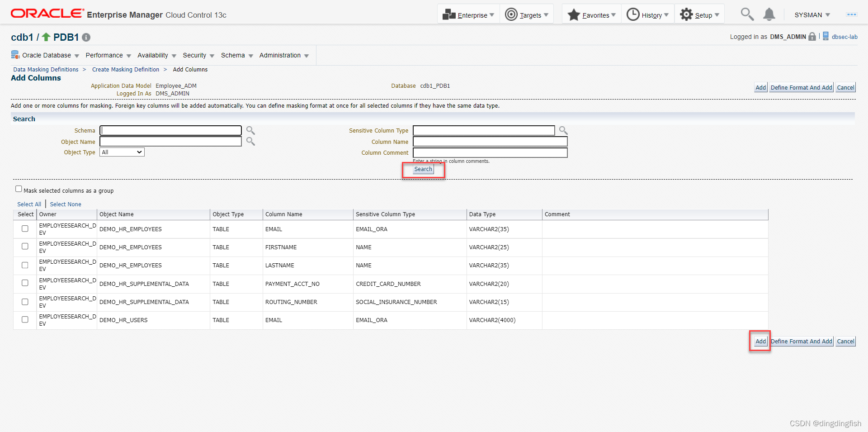Click the top Add button
The height and width of the screenshot is (432, 868).
pos(761,88)
